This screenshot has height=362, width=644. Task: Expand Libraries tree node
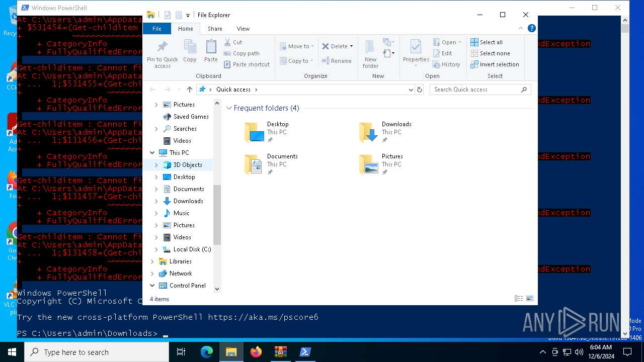(152, 261)
